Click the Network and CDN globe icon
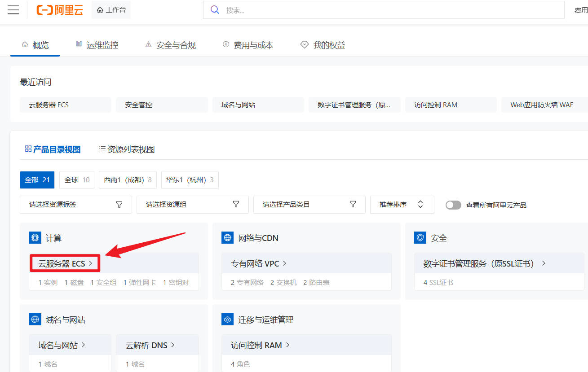 tap(228, 238)
